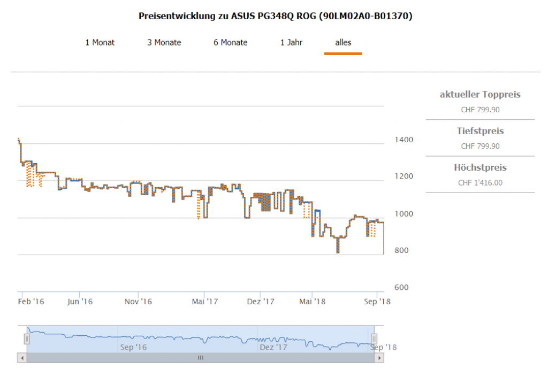This screenshot has width=548, height=392.
Task: Click the 'aktueller Toppreis' heading
Action: pos(480,95)
